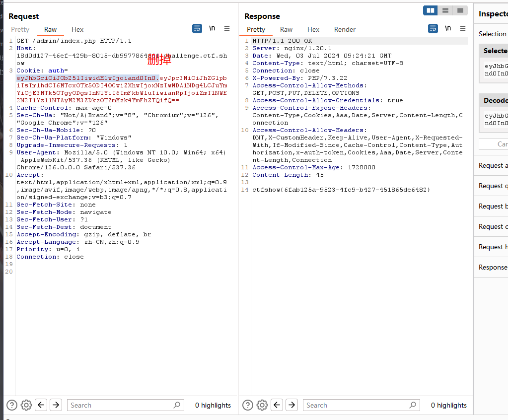The image size is (508, 420).
Task: Select the single combined view layout
Action: point(459,10)
